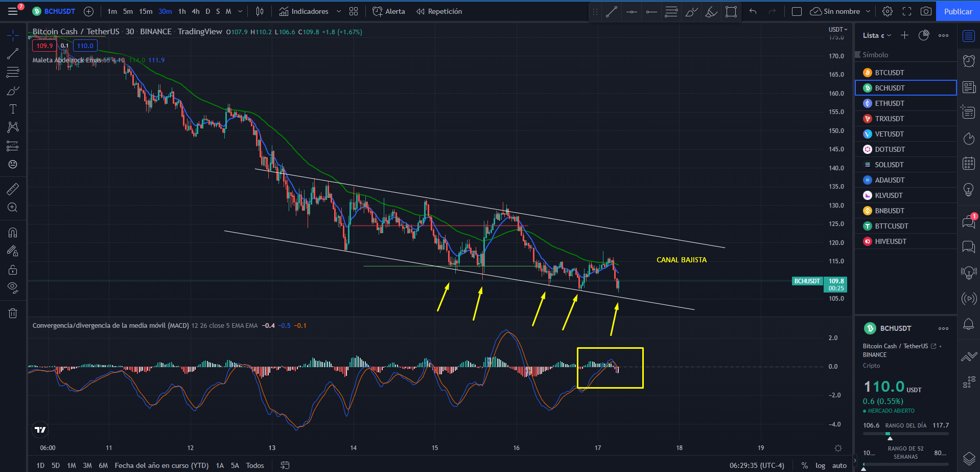Open the USDT price scale dropdown
Screen dimensions: 980x472
(x=838, y=30)
